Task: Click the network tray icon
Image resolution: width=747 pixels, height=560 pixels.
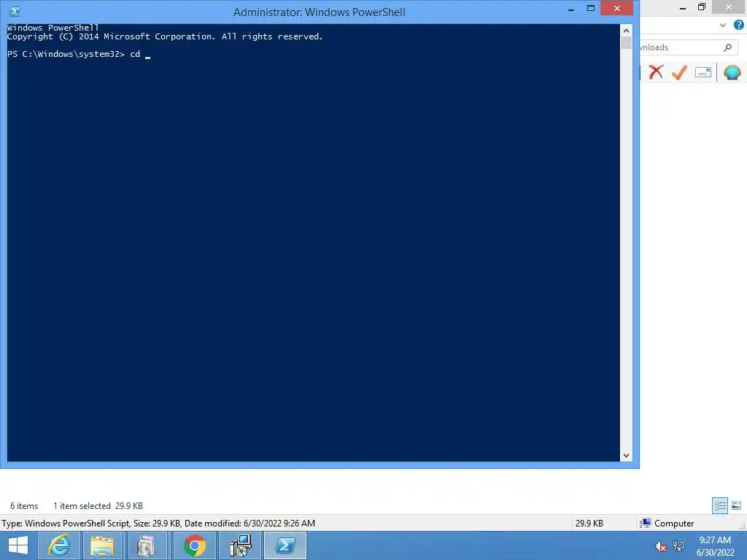Action: [678, 546]
